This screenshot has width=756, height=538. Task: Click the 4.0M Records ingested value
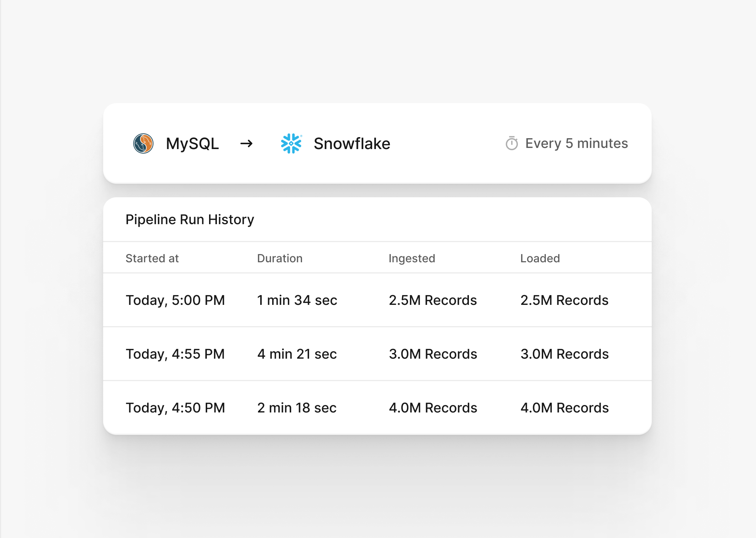click(433, 408)
